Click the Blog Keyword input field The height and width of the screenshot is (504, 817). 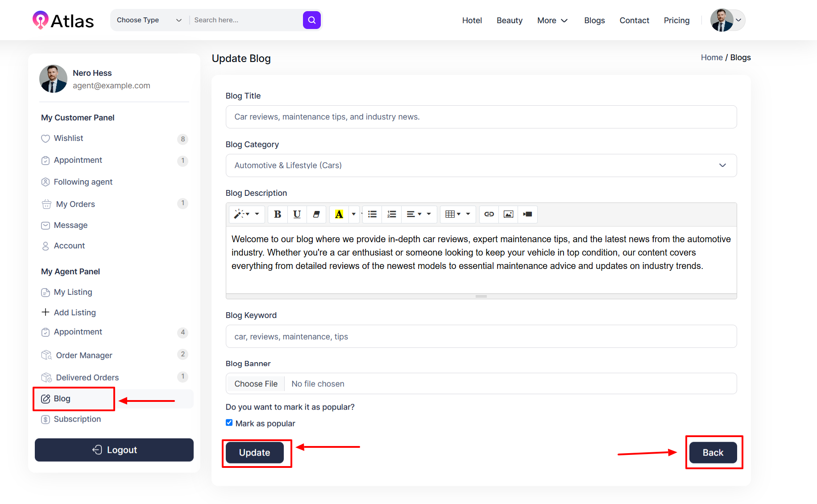481,337
